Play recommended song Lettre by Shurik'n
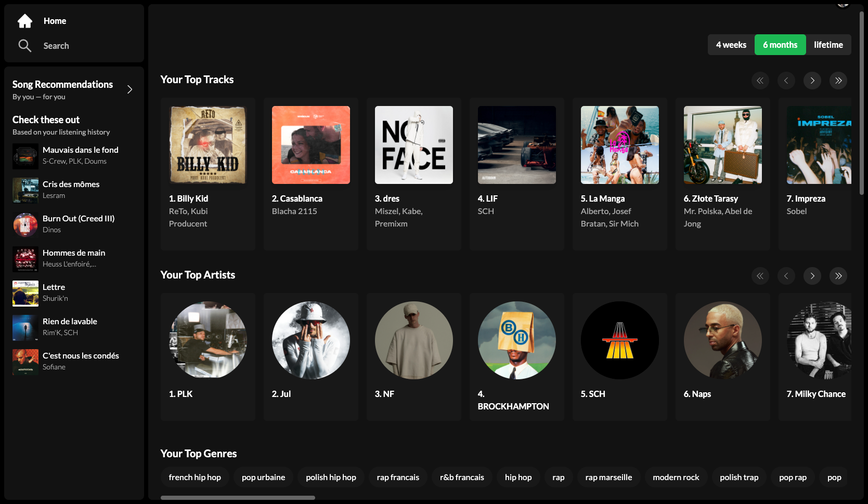The image size is (868, 504). (74, 293)
